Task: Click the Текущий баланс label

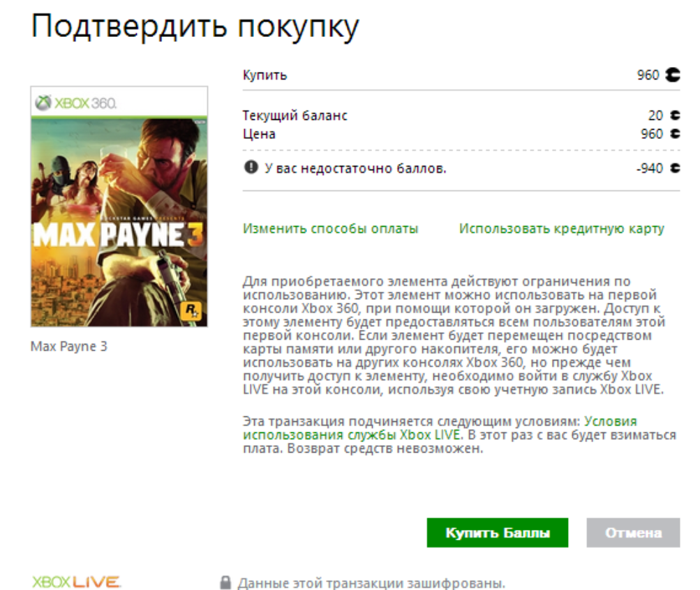Action: click(295, 116)
